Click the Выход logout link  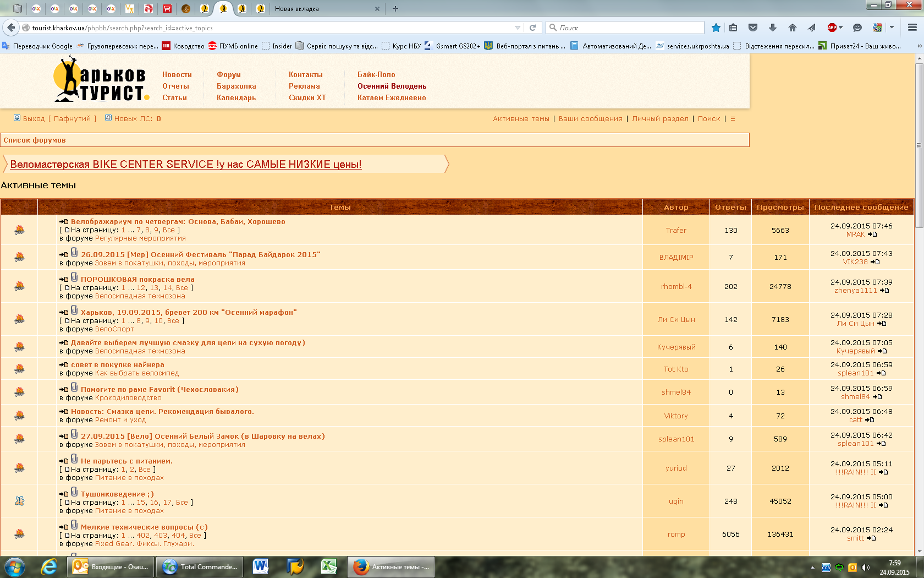(x=34, y=119)
